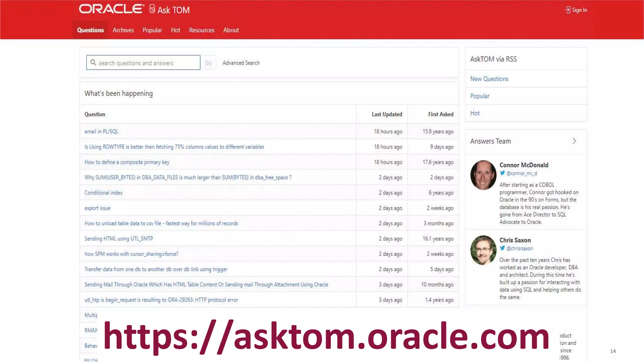Open the utl_http ORA-29263 error question
The width and height of the screenshot is (644, 362).
[x=161, y=300]
